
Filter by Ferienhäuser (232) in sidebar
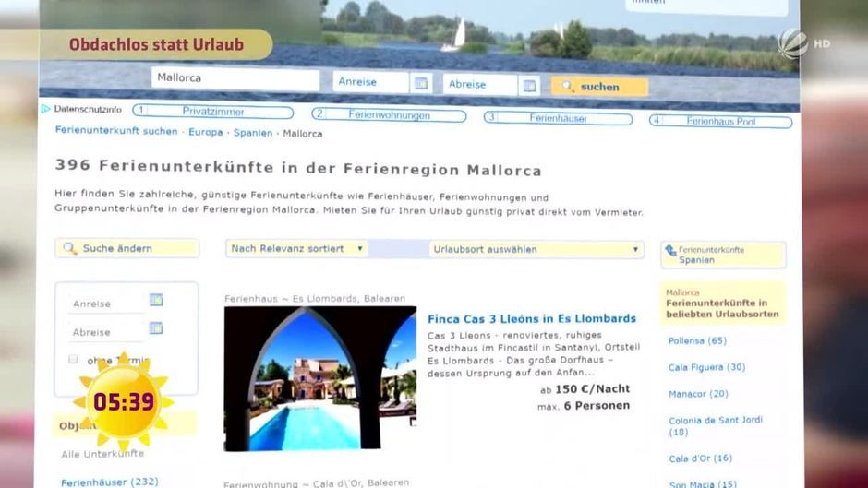point(109,482)
